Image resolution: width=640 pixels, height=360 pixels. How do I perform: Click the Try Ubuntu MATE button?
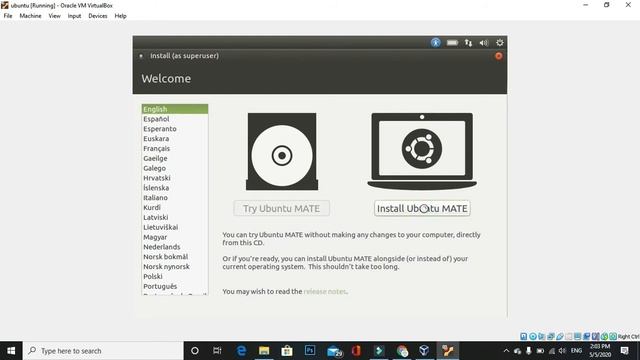[x=282, y=209]
